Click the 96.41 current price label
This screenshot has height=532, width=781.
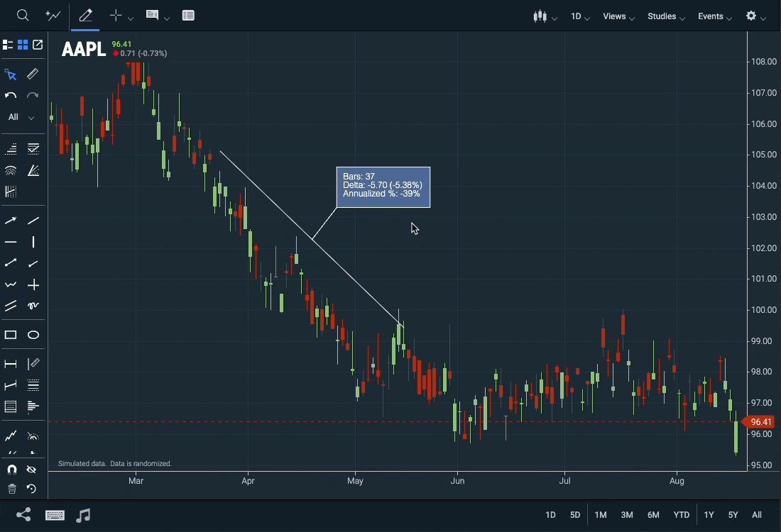pos(758,422)
